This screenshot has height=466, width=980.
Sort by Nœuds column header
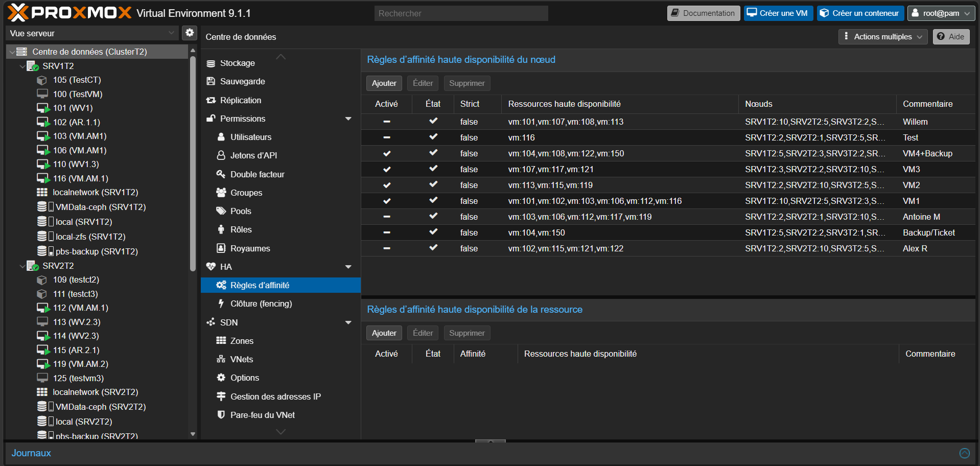coord(816,104)
